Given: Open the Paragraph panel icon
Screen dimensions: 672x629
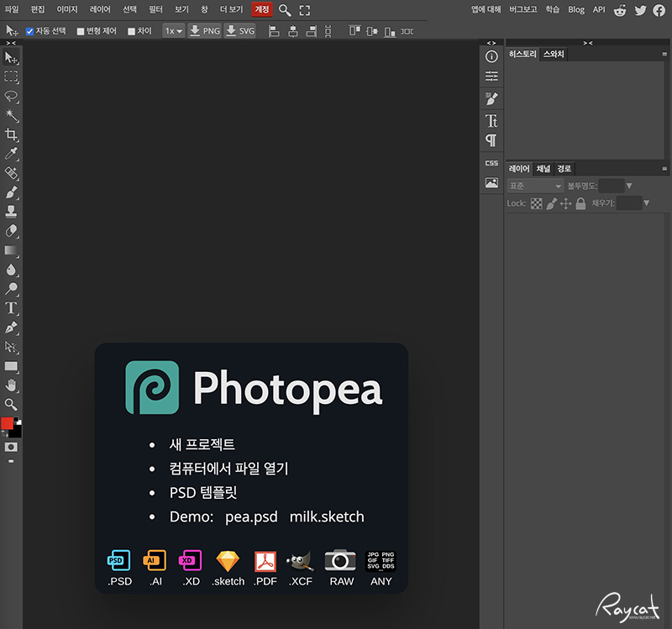Looking at the screenshot, I should click(491, 140).
